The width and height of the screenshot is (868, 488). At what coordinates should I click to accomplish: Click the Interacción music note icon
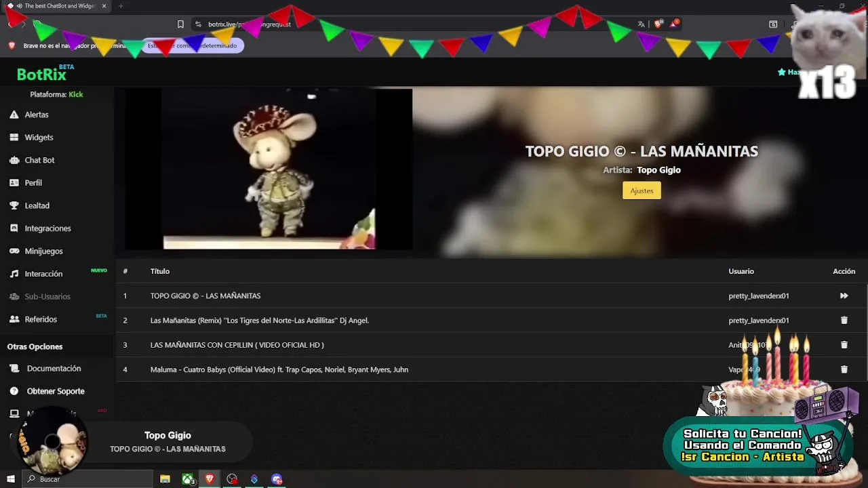pyautogui.click(x=14, y=274)
